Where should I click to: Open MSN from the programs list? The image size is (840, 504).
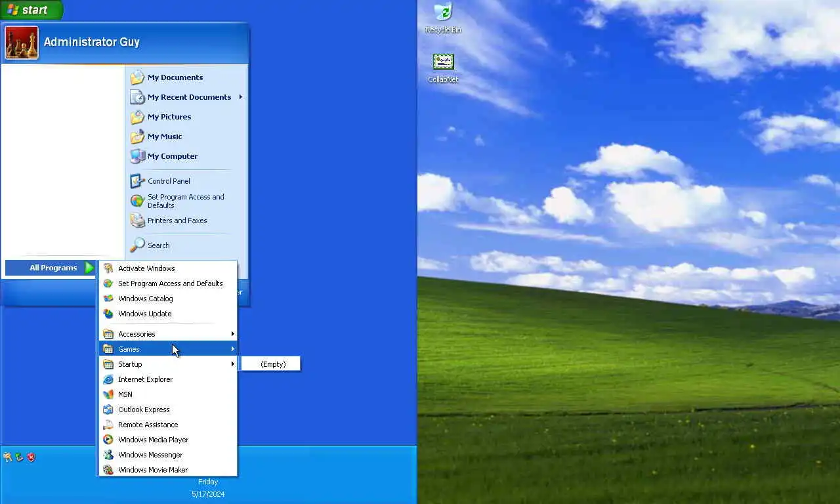[168, 394]
